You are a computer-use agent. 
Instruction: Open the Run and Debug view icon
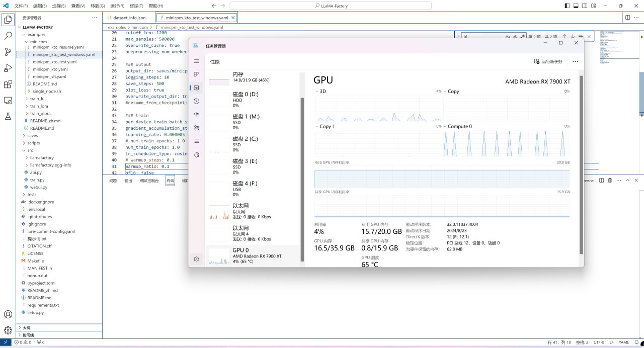8,68
